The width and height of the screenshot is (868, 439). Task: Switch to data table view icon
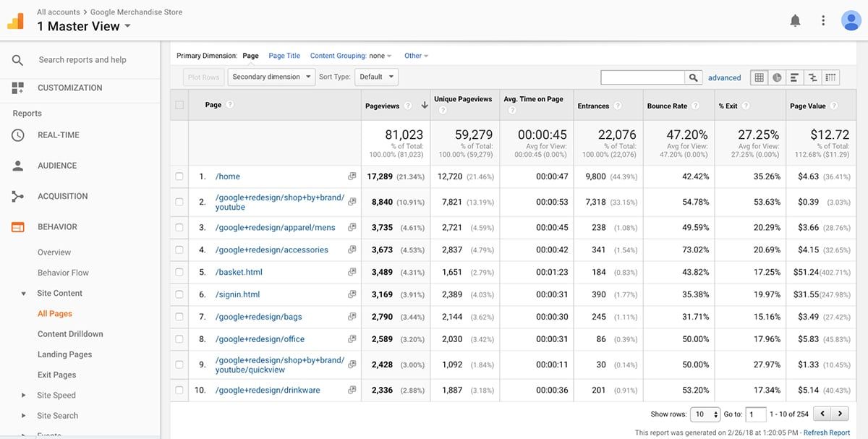759,77
